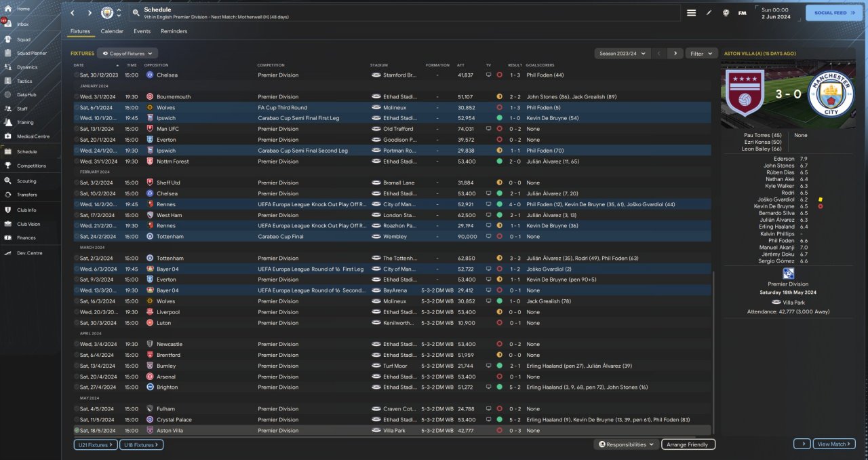
Task: Open Data Hub in the sidebar
Action: coord(26,95)
